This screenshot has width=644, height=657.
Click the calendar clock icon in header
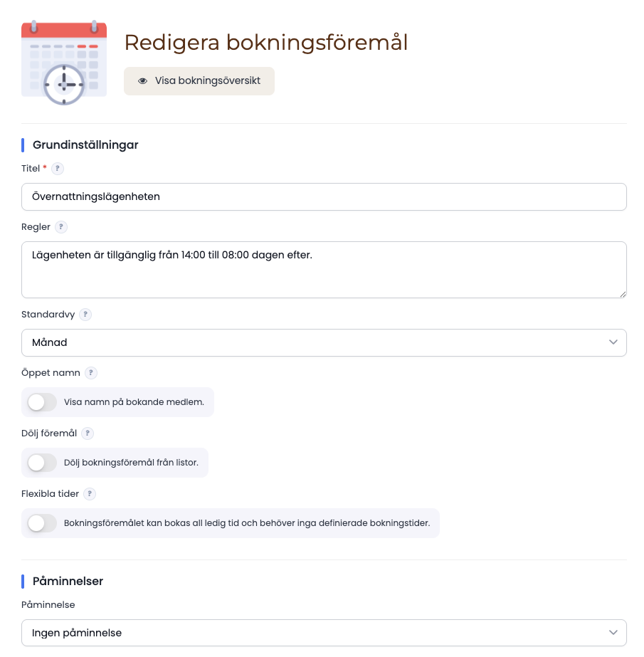click(64, 62)
